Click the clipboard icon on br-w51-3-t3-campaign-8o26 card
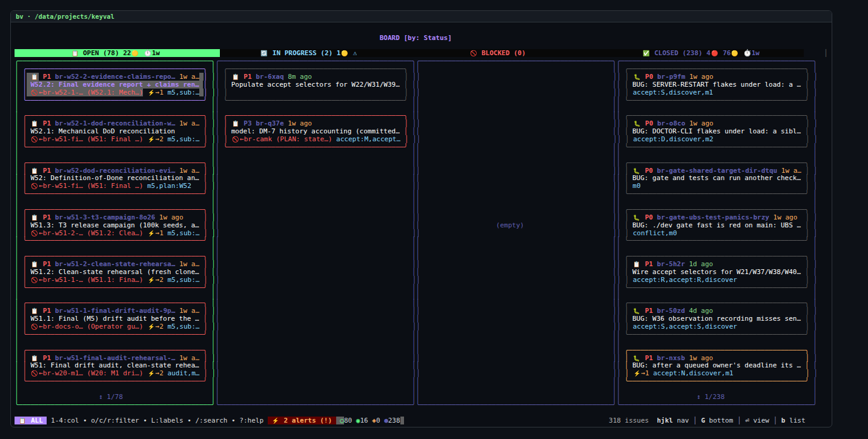 35,218
